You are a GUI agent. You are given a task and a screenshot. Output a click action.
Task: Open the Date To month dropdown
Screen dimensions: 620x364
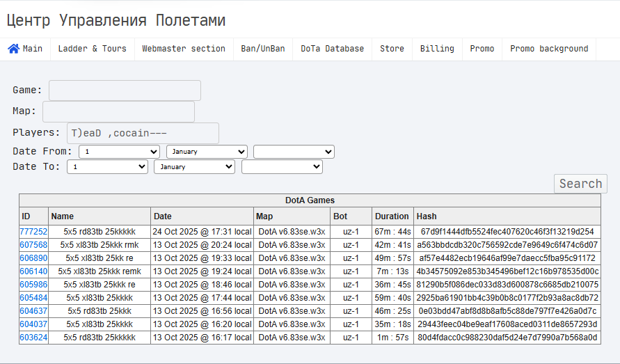coord(195,166)
